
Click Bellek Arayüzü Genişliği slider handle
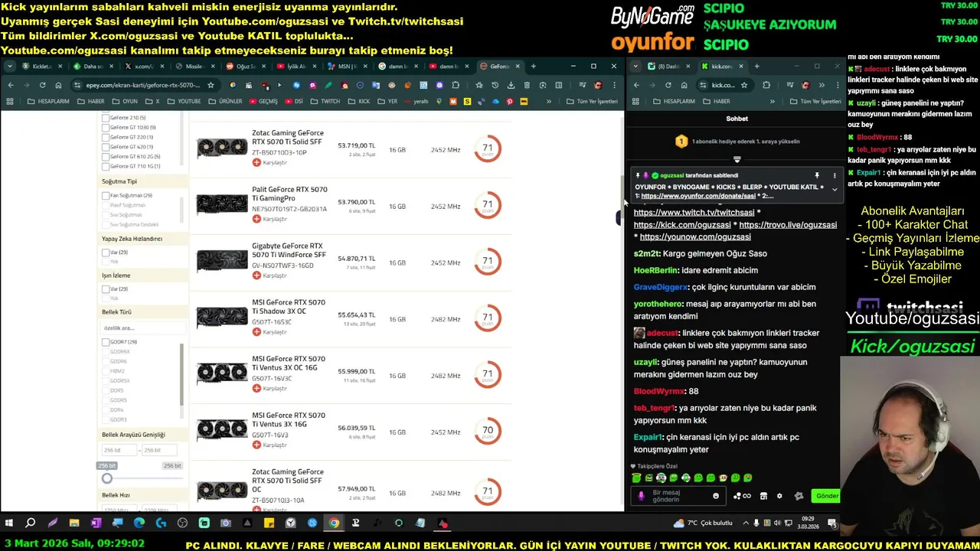[x=107, y=478]
